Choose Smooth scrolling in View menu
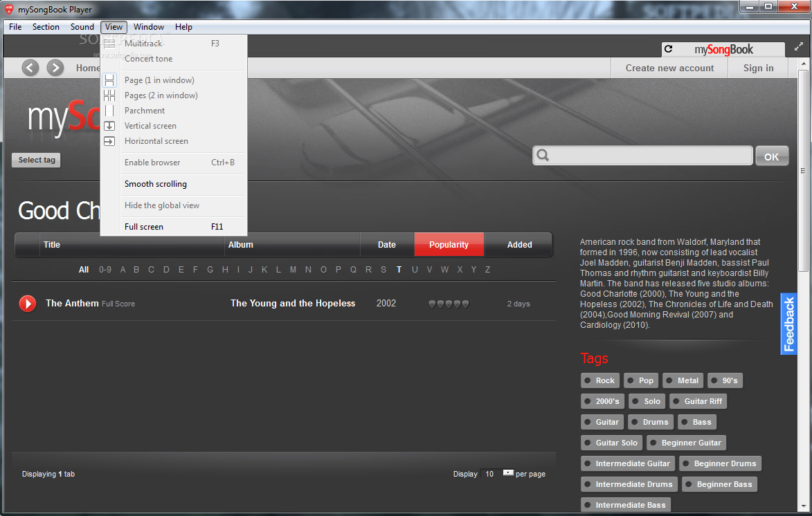 pos(174,184)
